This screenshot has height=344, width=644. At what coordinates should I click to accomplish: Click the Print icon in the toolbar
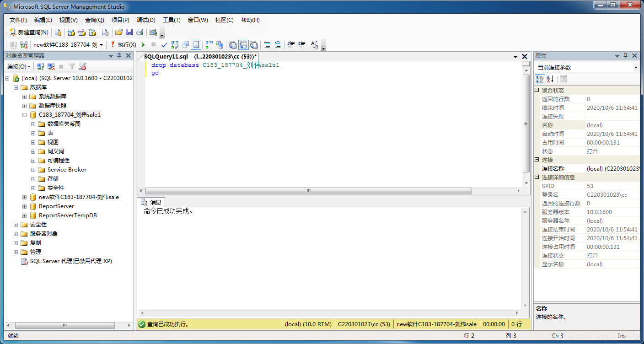click(x=140, y=32)
